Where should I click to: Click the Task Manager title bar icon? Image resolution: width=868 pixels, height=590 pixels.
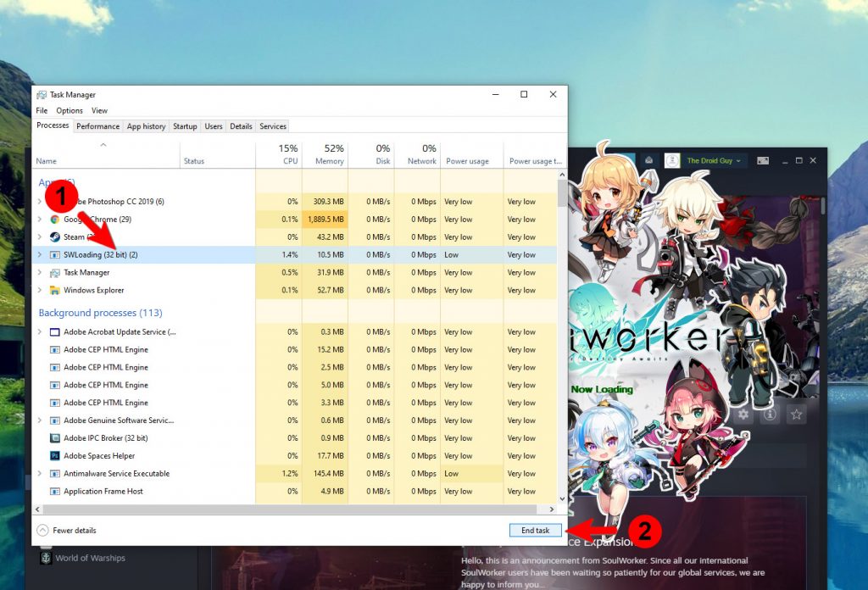coord(42,95)
